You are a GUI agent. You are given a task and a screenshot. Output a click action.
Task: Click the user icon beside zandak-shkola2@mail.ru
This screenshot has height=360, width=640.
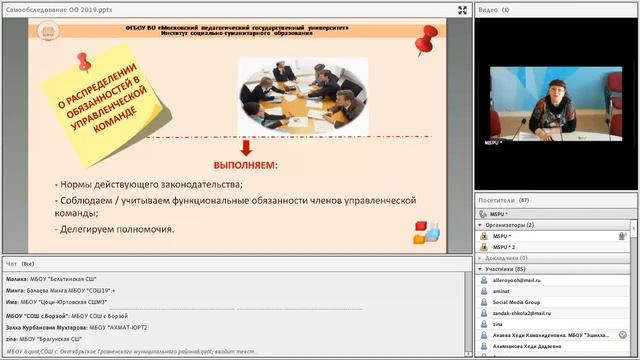(484, 313)
